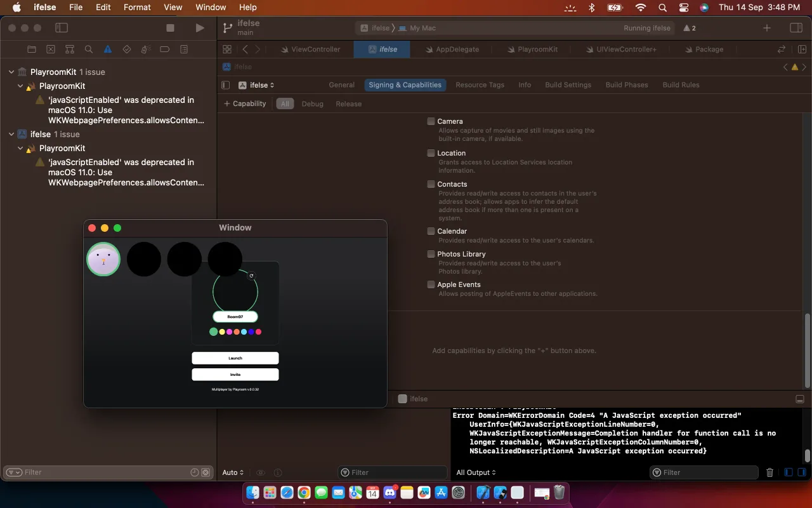Open the All Output console dropdown
Screen dimensions: 812x508
click(476, 472)
